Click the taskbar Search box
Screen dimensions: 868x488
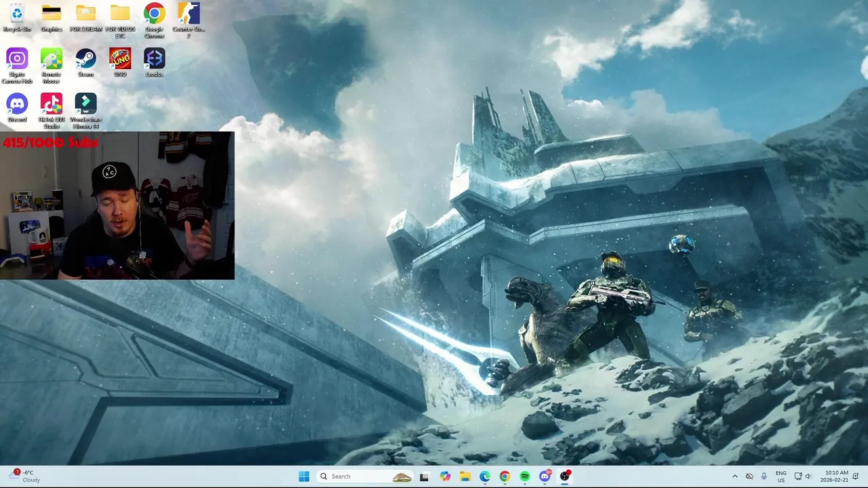[365, 476]
